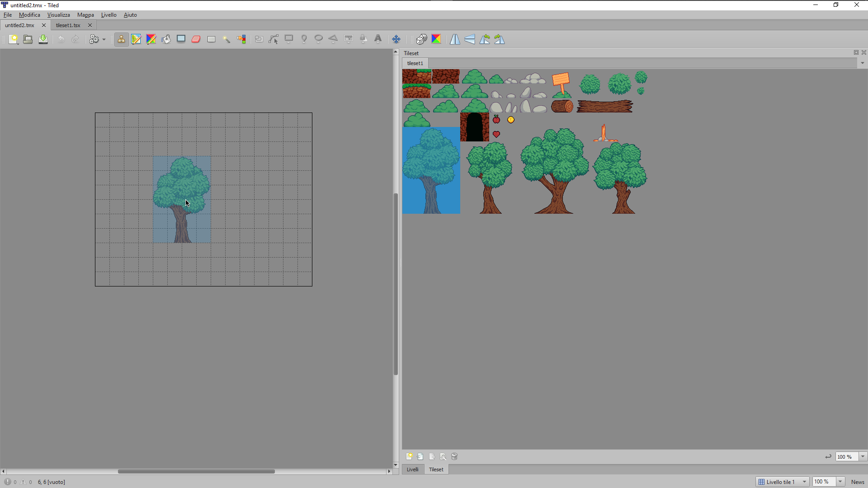Select the Eraser tool
The image size is (868, 488).
tap(196, 39)
